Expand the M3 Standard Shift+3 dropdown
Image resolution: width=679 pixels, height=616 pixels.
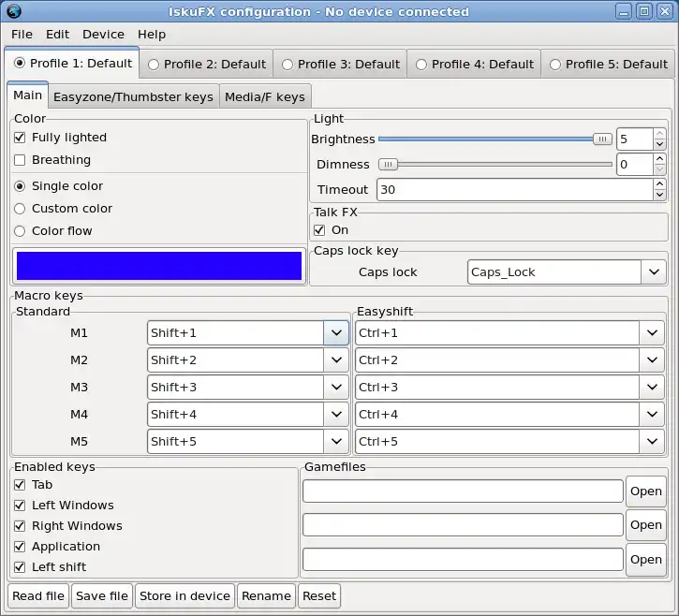pos(336,388)
